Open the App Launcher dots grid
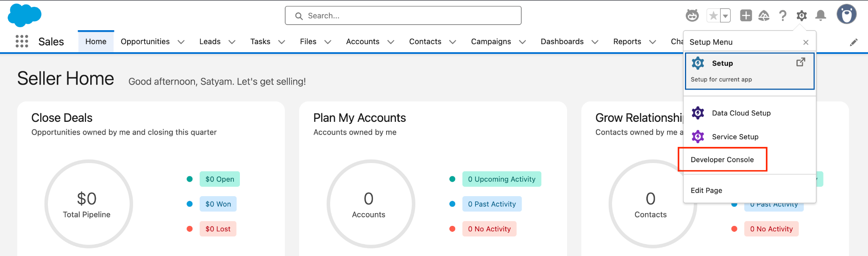Viewport: 868px width, 256px height. pyautogui.click(x=22, y=41)
